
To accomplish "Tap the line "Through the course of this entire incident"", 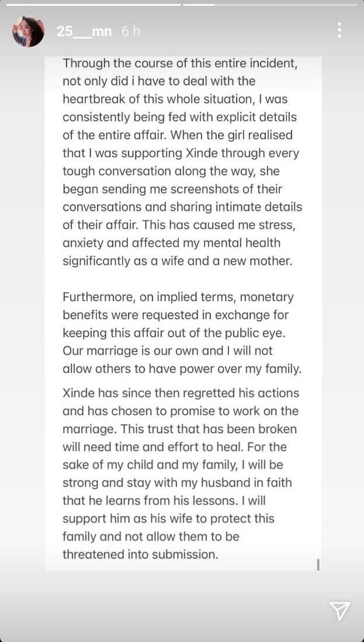I will tap(180, 63).
